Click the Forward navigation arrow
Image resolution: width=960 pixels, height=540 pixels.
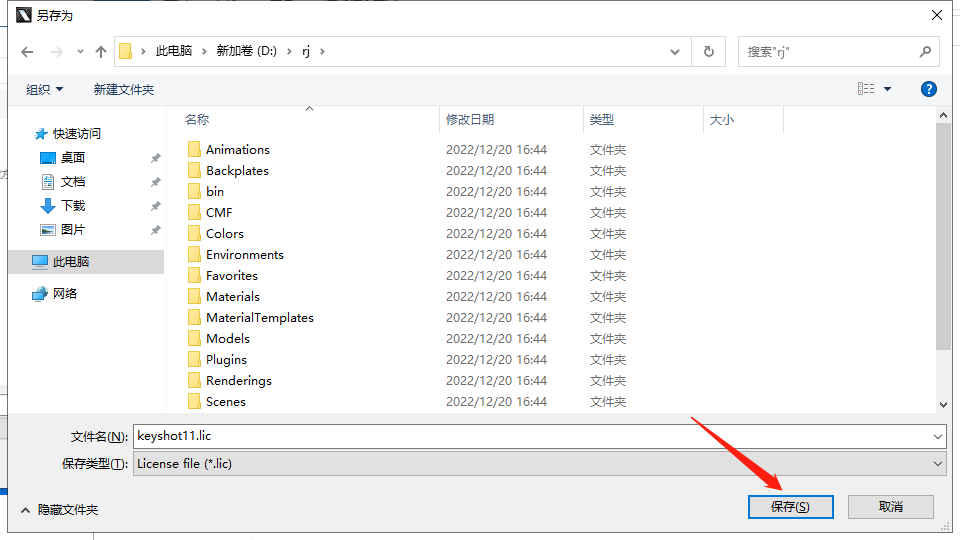[56, 52]
